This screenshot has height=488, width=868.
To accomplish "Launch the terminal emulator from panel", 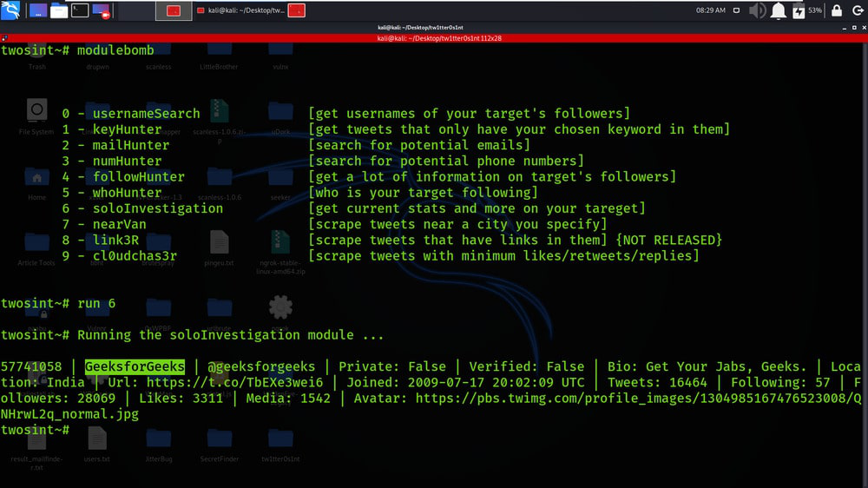I will pyautogui.click(x=80, y=10).
